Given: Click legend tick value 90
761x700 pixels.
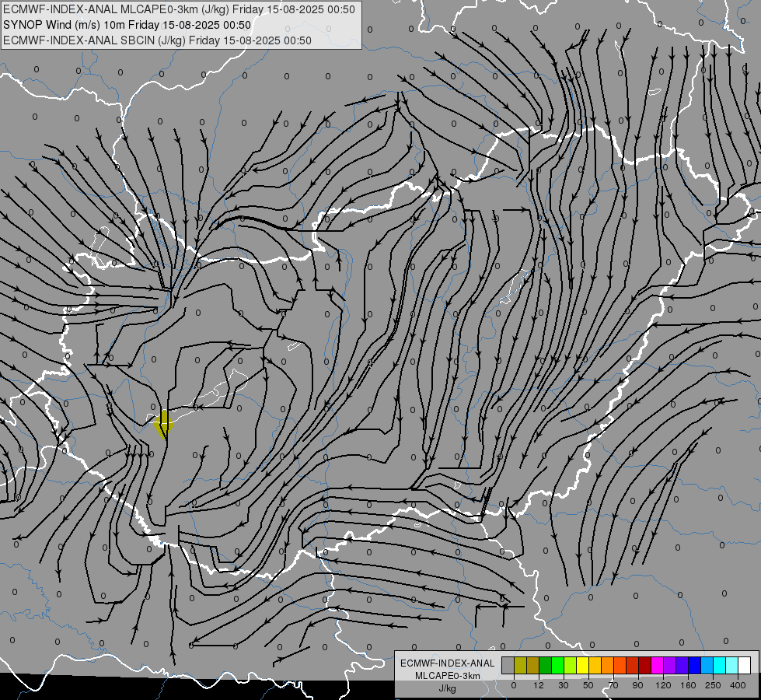Looking at the screenshot, I should pos(637,685).
